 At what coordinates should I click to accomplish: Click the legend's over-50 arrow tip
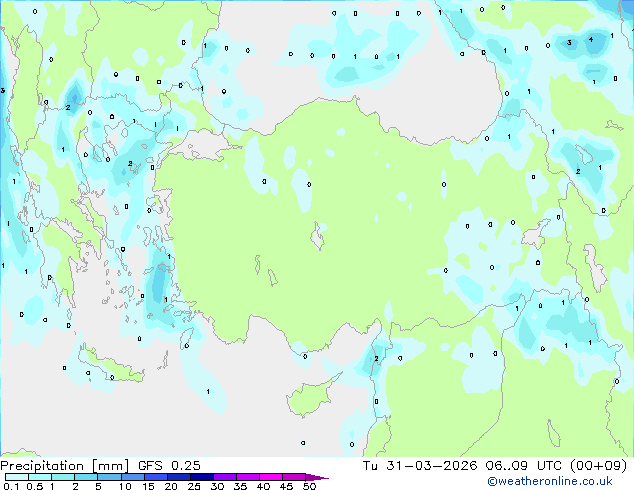point(317,477)
